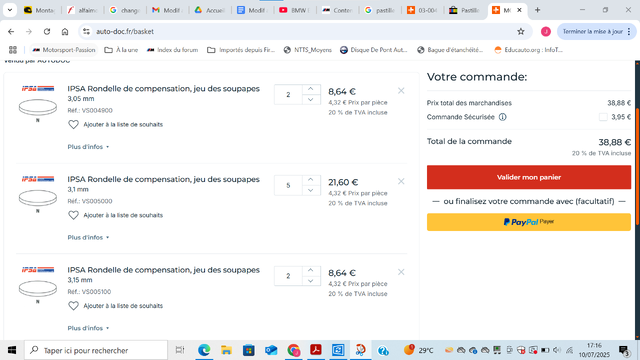Remove the 3,15 mm item from basket
640x360 pixels.
pos(401,272)
